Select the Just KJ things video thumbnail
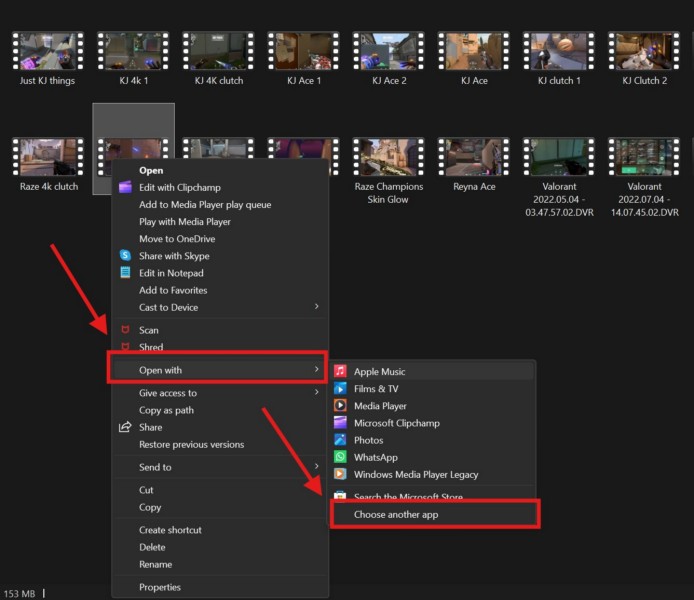The height and width of the screenshot is (600, 694). [x=47, y=51]
